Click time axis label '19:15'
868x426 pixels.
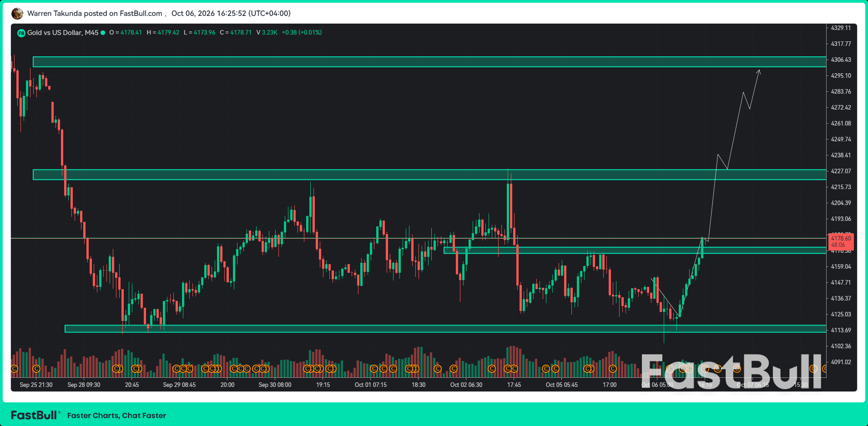(x=323, y=385)
